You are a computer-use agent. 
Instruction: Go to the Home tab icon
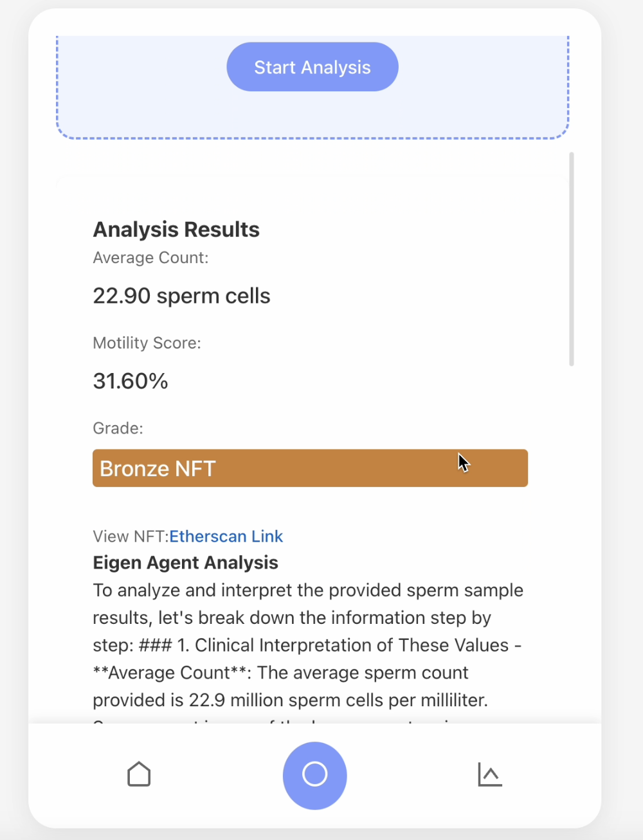coord(139,774)
